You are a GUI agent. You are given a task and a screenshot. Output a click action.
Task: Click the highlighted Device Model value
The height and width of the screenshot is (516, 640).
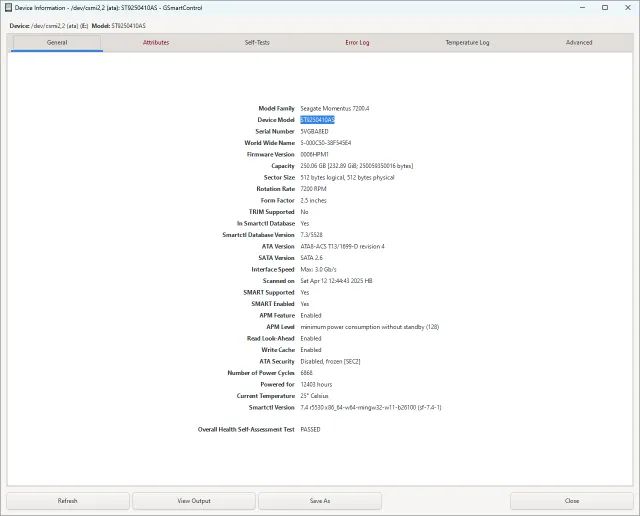point(318,120)
